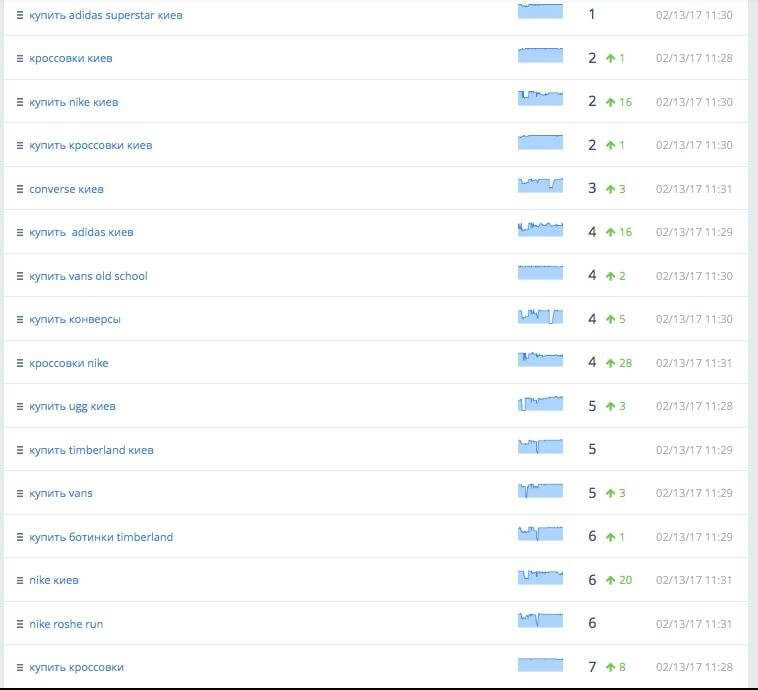Click the hamburger icon next to 'купить ugg киев'
Viewport: 758px width, 690px height.
click(20, 407)
